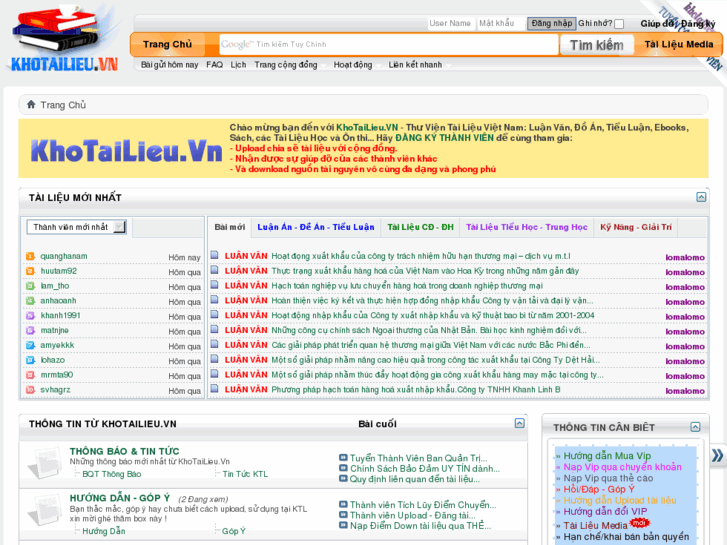Viewport: 727px width, 545px height.
Task: Click the 'Đăng ký' register link
Action: pos(697,24)
